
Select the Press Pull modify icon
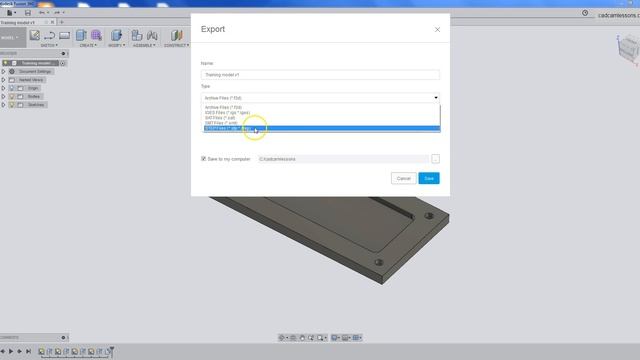(116, 36)
